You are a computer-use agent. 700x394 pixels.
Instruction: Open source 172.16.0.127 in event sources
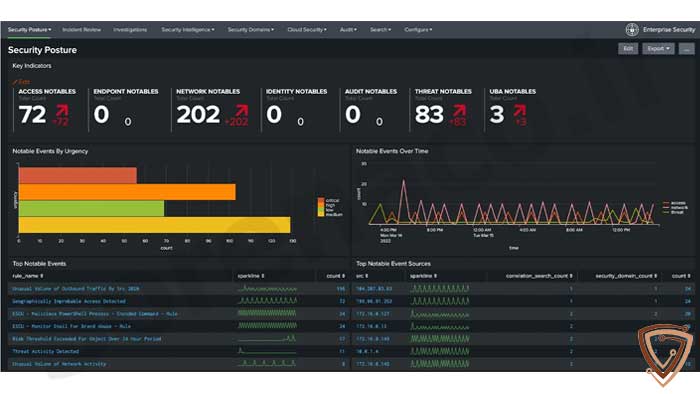pyautogui.click(x=373, y=314)
